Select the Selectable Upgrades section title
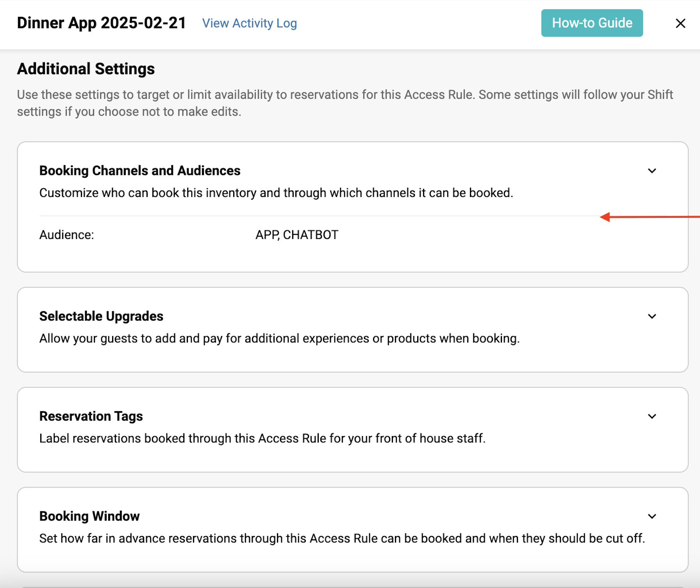The image size is (700, 588). tap(101, 316)
